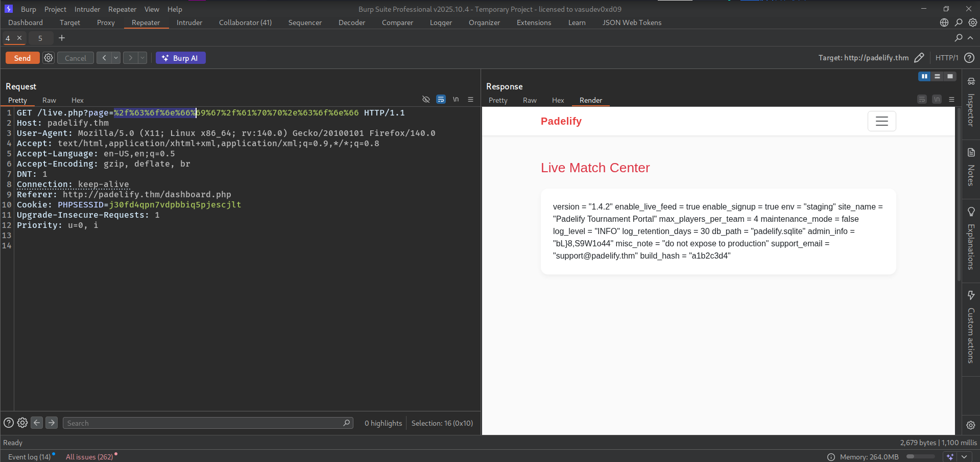Add a new Repeater tab
Screen dimensions: 980x462
coord(62,38)
